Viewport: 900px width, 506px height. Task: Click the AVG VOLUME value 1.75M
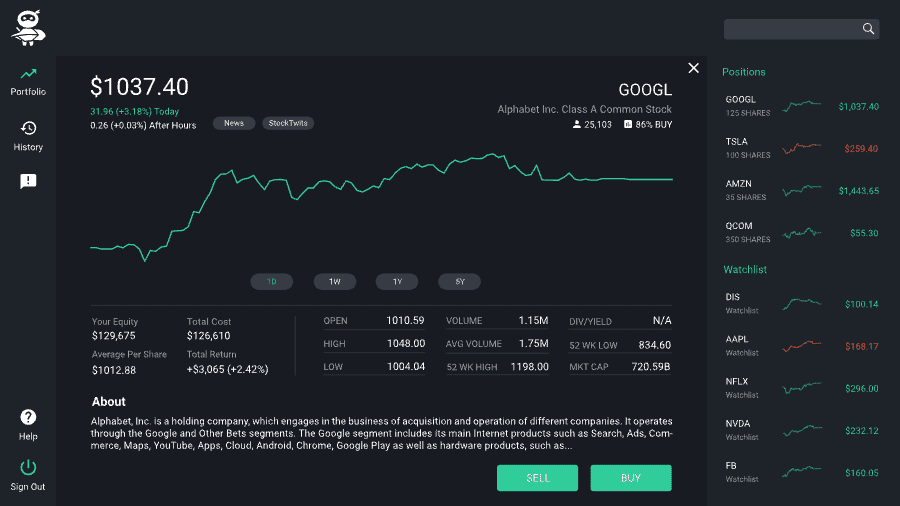pos(533,344)
